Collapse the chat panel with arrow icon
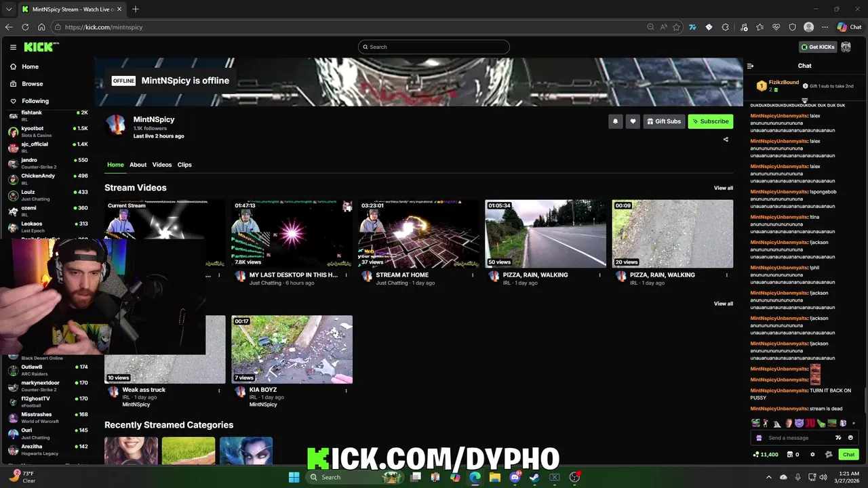868x488 pixels. click(x=750, y=66)
